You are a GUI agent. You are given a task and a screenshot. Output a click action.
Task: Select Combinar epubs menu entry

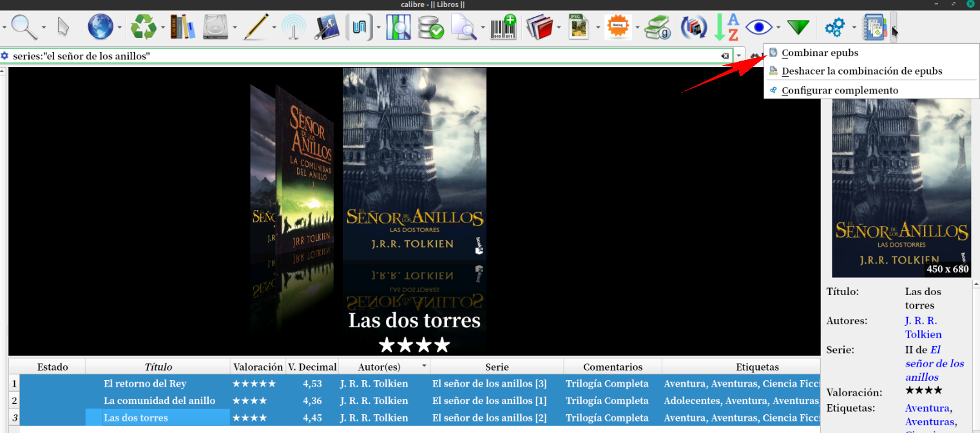[x=871, y=53]
